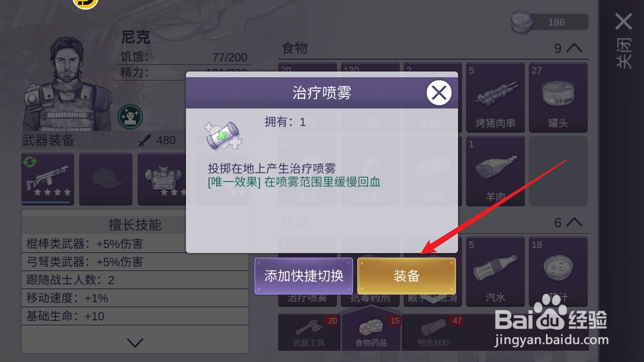Collapse the 食物 food section
Viewport: 644px width, 362px height.
click(574, 48)
